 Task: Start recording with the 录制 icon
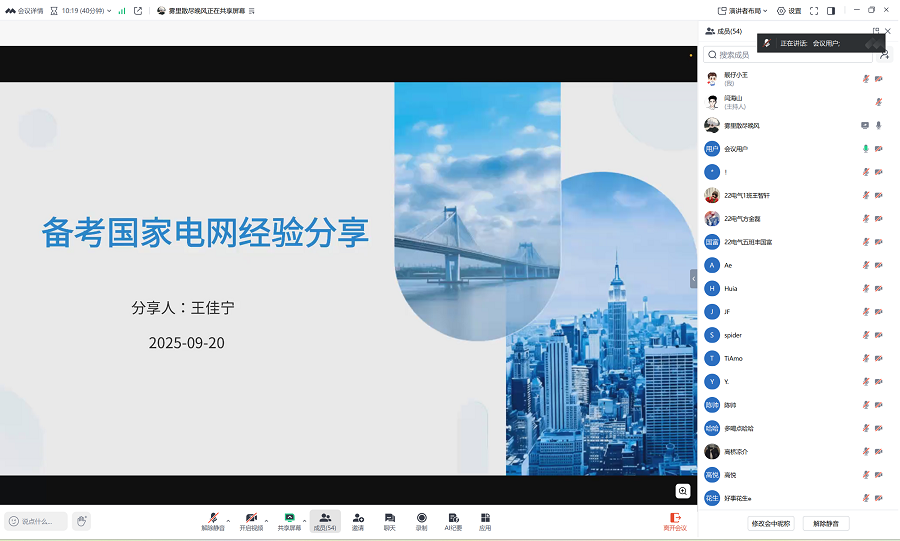(x=421, y=520)
